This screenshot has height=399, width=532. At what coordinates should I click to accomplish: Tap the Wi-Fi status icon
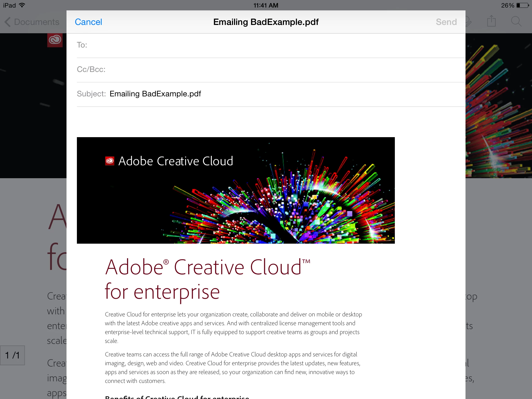pyautogui.click(x=22, y=5)
